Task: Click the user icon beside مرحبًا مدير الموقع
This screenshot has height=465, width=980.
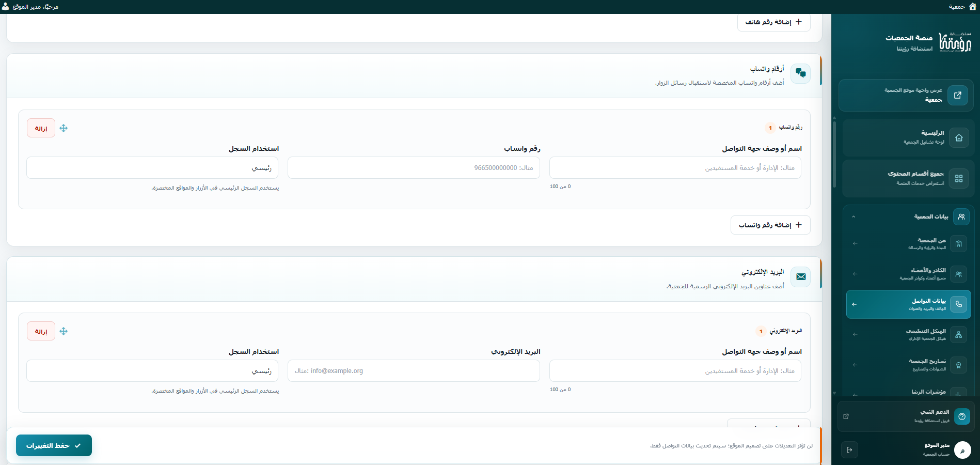Action: (6, 7)
